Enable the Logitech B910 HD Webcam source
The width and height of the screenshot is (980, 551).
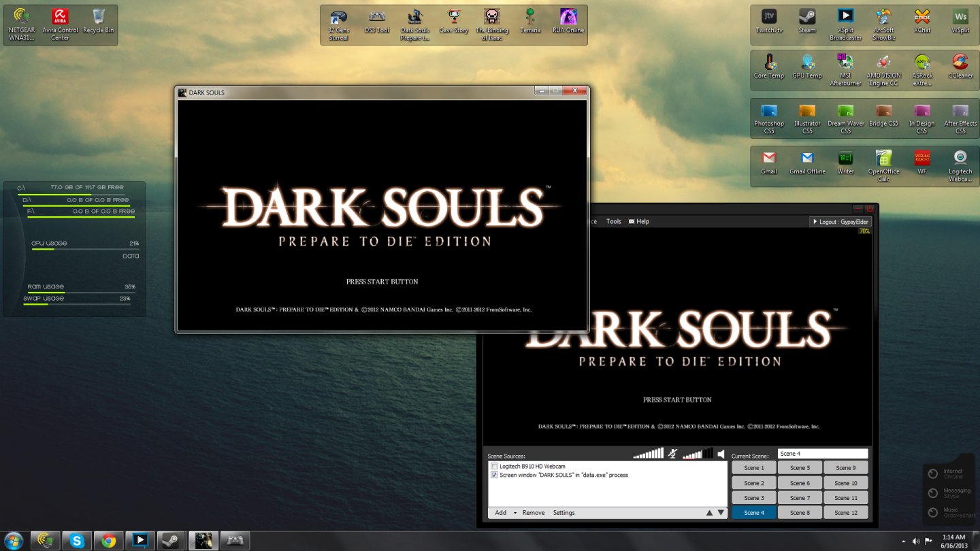click(494, 467)
